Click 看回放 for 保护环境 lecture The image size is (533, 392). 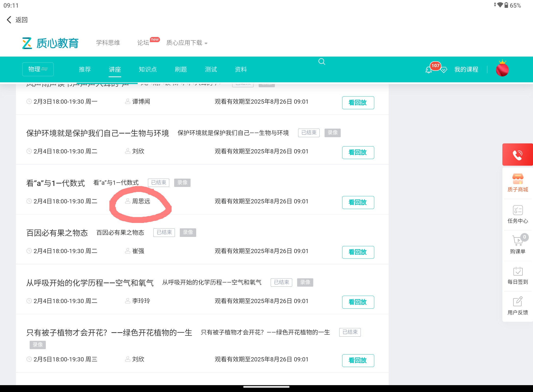coord(358,152)
